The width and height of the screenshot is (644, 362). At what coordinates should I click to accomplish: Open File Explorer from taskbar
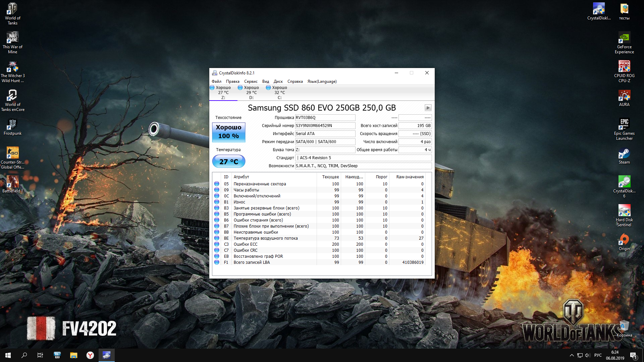(73, 355)
